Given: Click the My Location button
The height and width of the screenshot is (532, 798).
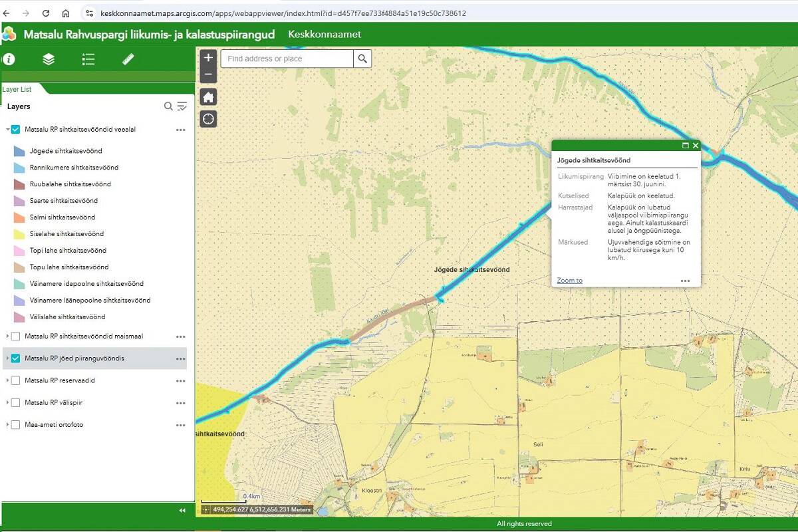Looking at the screenshot, I should click(208, 119).
